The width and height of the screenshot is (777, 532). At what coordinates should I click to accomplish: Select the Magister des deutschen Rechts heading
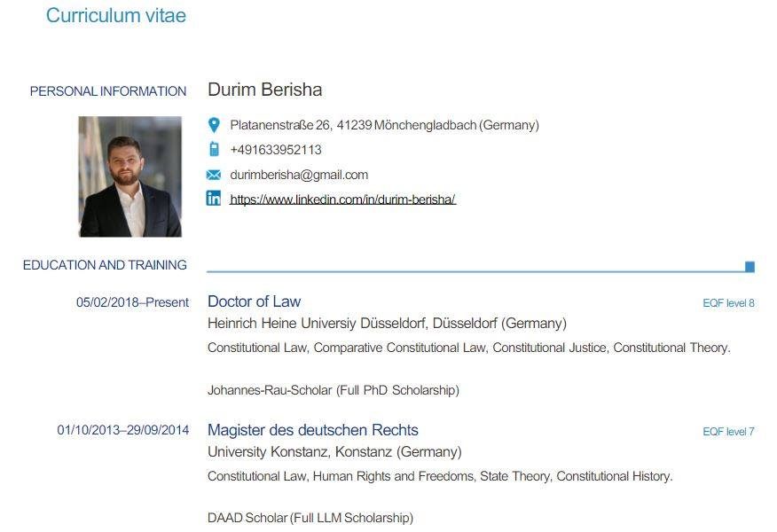point(313,430)
